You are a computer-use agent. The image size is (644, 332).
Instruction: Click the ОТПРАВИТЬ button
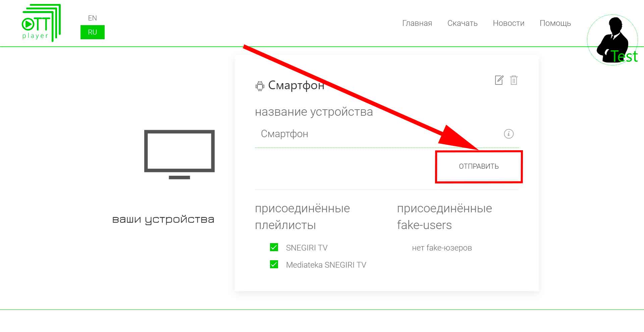[479, 166]
